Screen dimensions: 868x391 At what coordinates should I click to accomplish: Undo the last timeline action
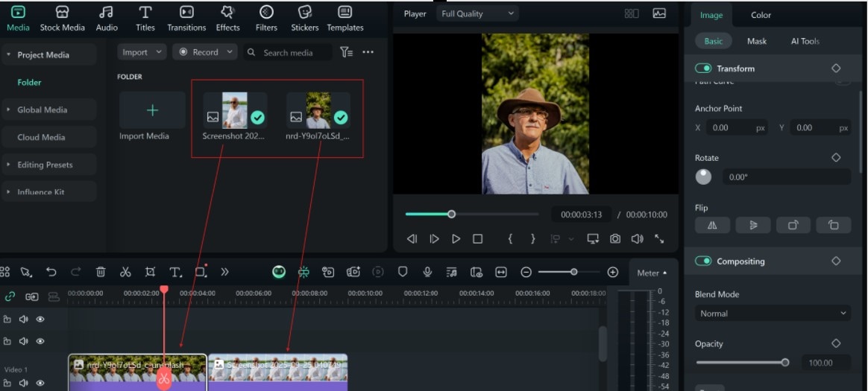click(x=51, y=272)
